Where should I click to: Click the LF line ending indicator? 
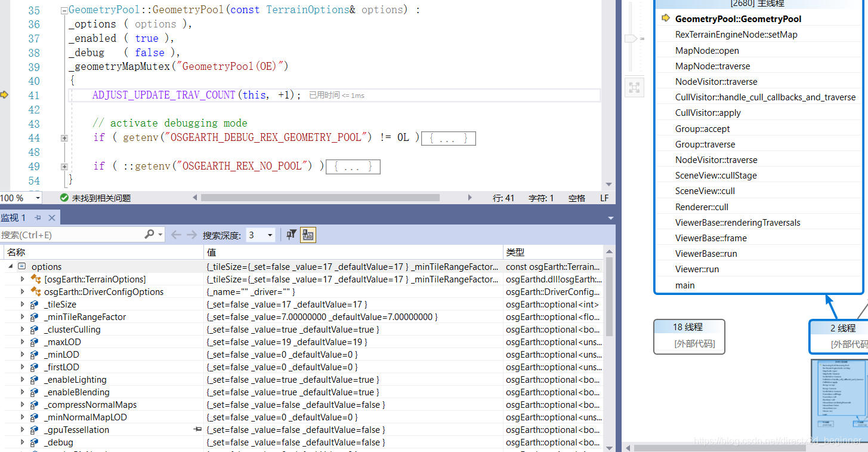point(604,198)
